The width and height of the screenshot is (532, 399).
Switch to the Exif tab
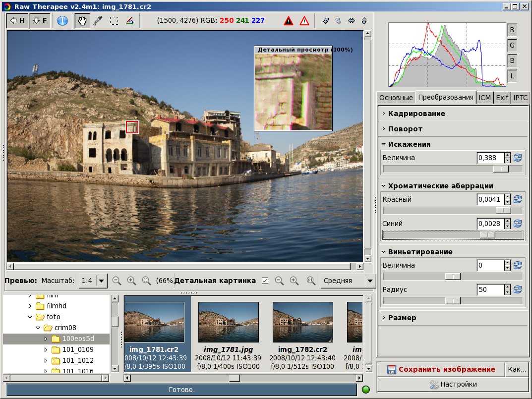click(502, 98)
